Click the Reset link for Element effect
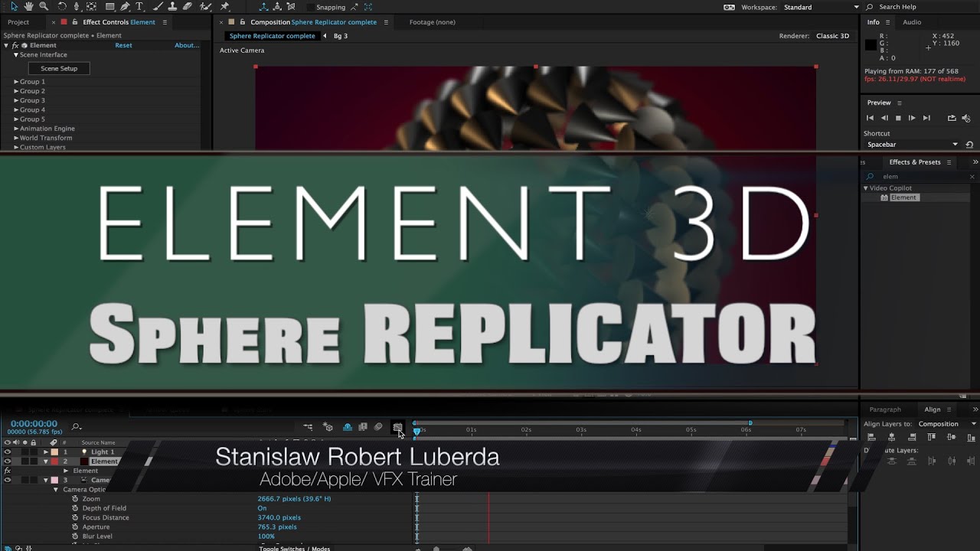 (123, 46)
